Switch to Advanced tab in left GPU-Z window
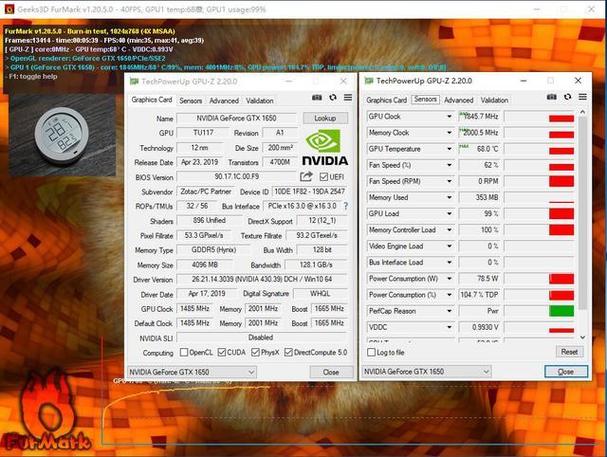Viewport: 607px width, 457px height. (x=224, y=101)
